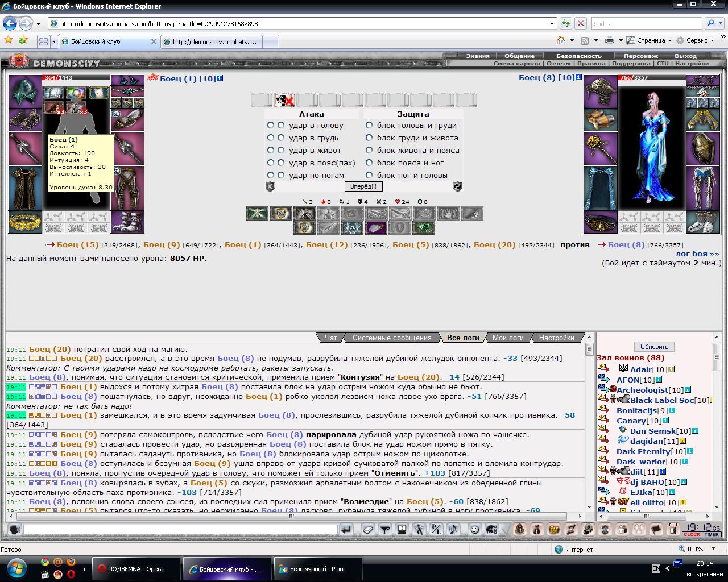Activate the purple dagger skill icon
The width and height of the screenshot is (728, 582).
(x=376, y=227)
